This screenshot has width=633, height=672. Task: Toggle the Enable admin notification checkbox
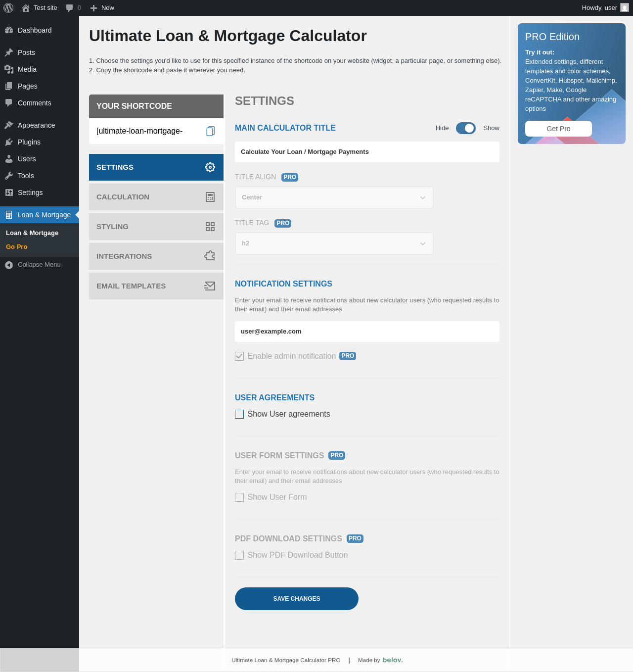coord(239,356)
